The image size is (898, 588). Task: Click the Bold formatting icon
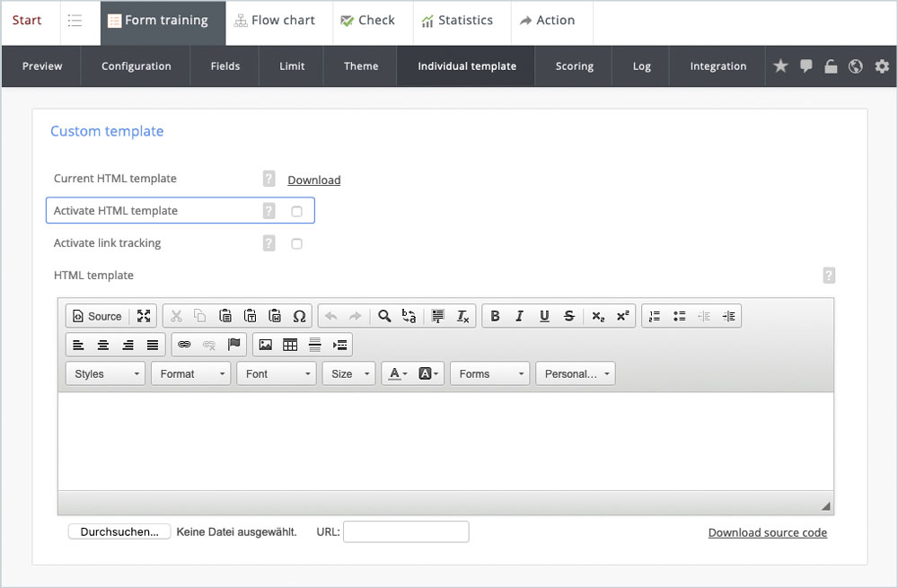[x=495, y=316]
